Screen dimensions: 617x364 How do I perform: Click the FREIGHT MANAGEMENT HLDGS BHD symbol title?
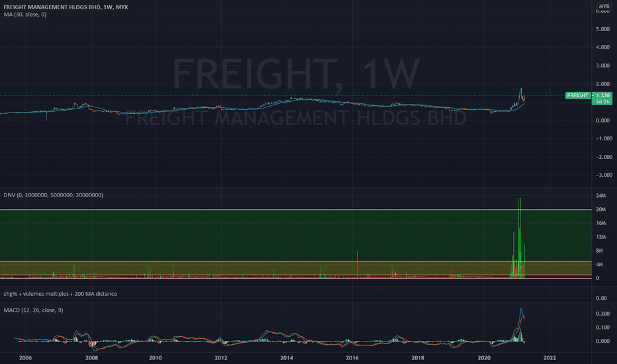click(x=66, y=7)
